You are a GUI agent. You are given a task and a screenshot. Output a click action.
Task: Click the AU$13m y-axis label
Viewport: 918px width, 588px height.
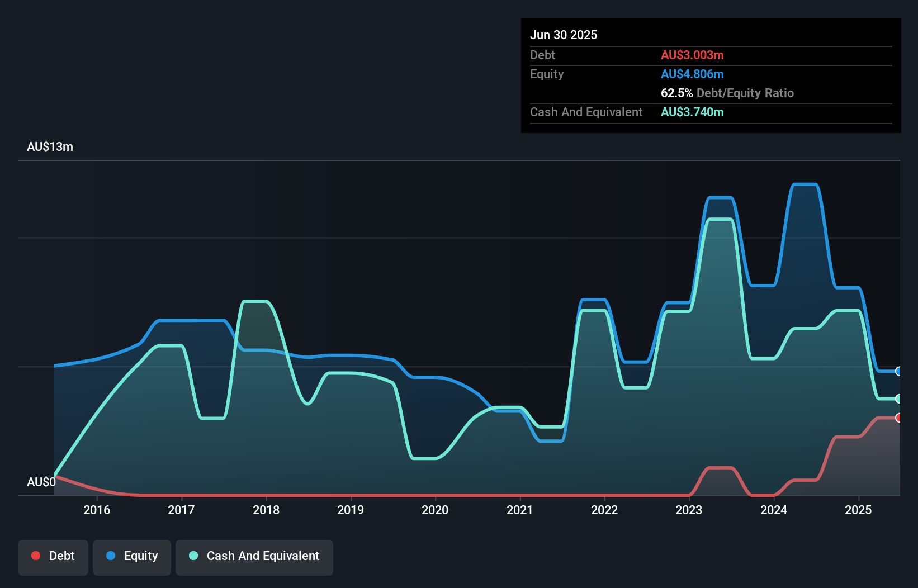pos(50,146)
